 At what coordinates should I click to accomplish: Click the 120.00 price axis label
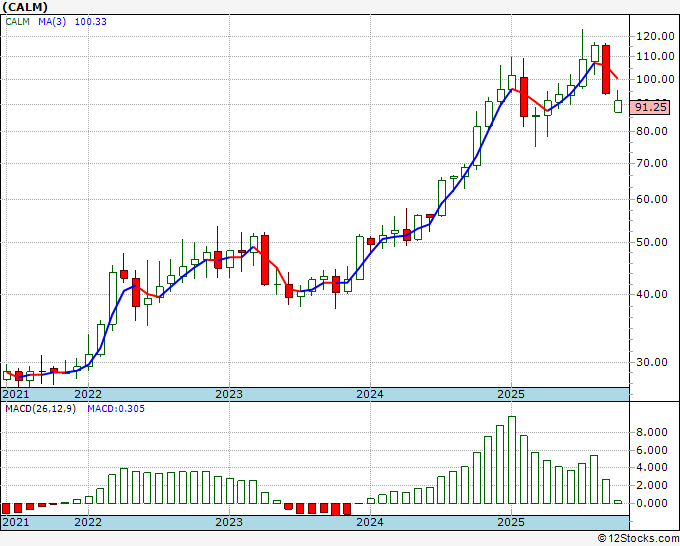click(x=655, y=36)
